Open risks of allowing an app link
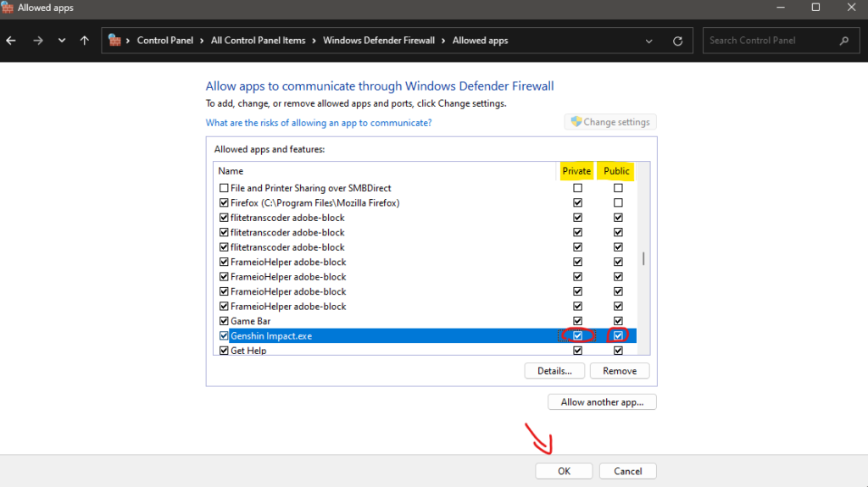868x487 pixels. point(319,123)
